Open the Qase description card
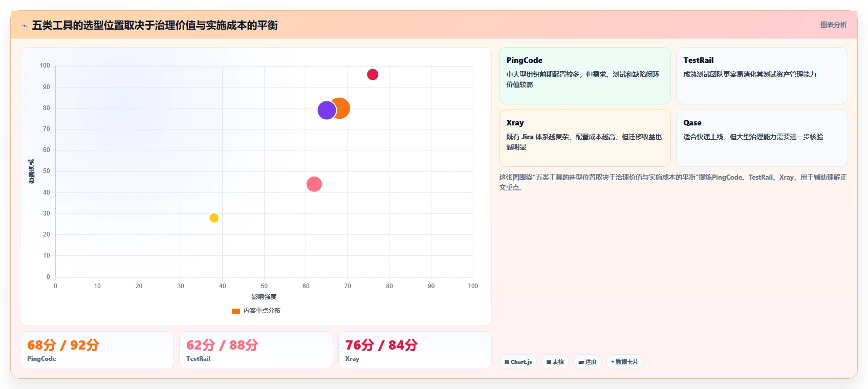The image size is (868, 389). (762, 138)
